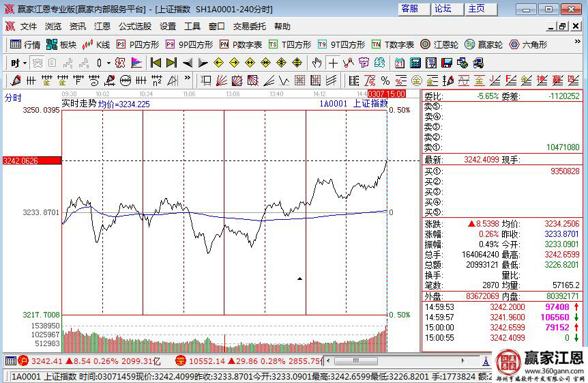Toggle the 板块 sector view
The width and height of the screenshot is (588, 383).
61,44
